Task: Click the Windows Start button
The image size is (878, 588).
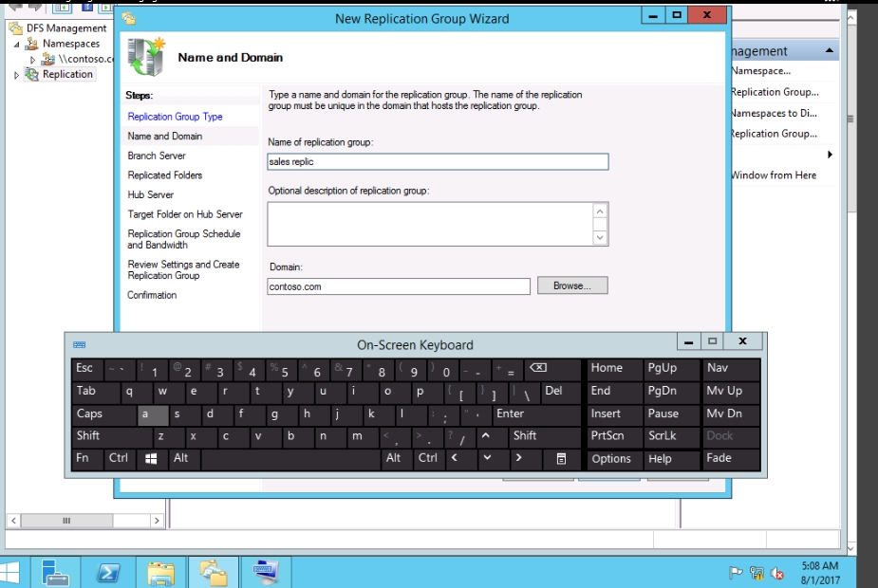Action: click(11, 572)
